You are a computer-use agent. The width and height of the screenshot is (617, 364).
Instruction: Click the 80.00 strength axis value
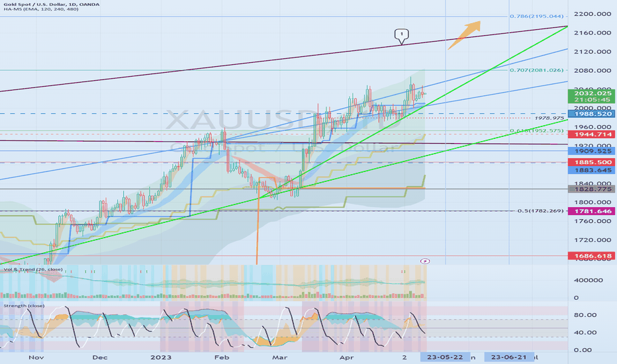click(x=585, y=315)
